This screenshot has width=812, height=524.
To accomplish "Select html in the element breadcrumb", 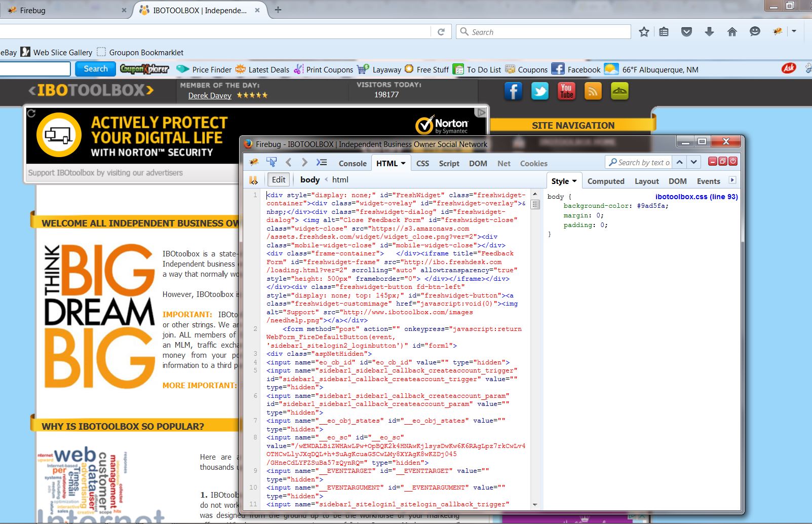I will (340, 179).
